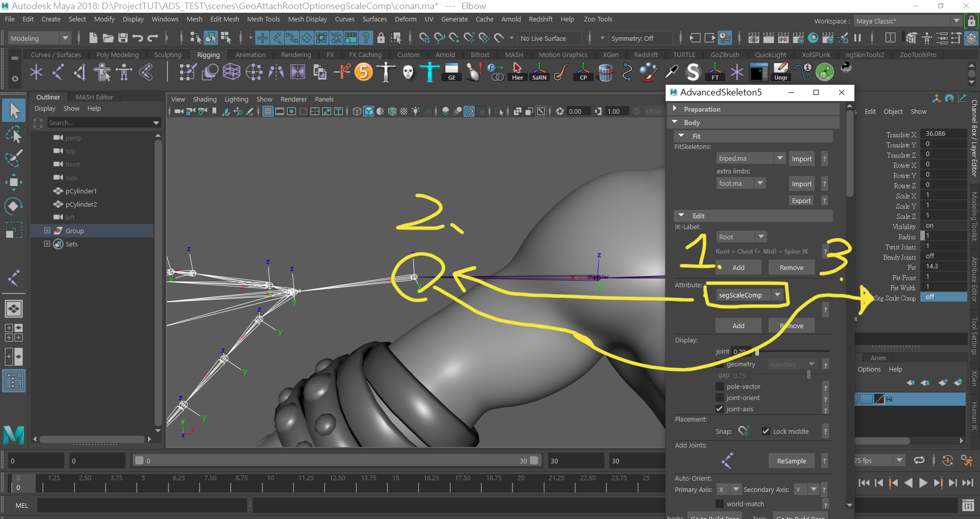Click the foot.ma Import button

(801, 183)
